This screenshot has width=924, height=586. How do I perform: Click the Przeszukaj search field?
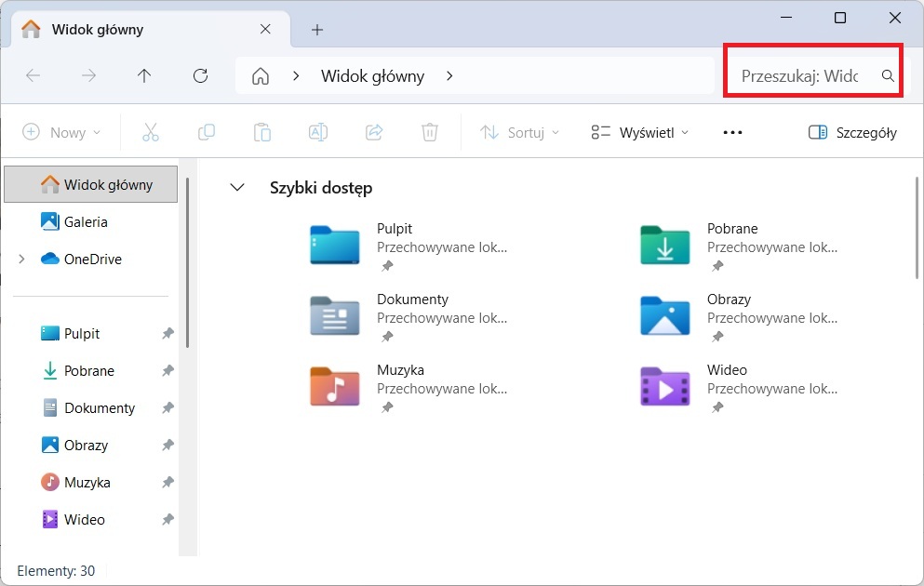800,76
